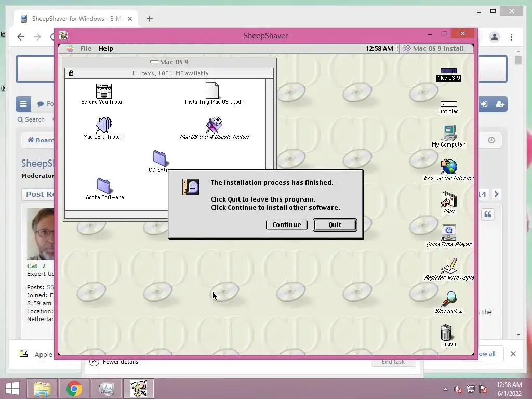Open the Windows Start button
Screen dimensions: 532x399
[x=12, y=389]
